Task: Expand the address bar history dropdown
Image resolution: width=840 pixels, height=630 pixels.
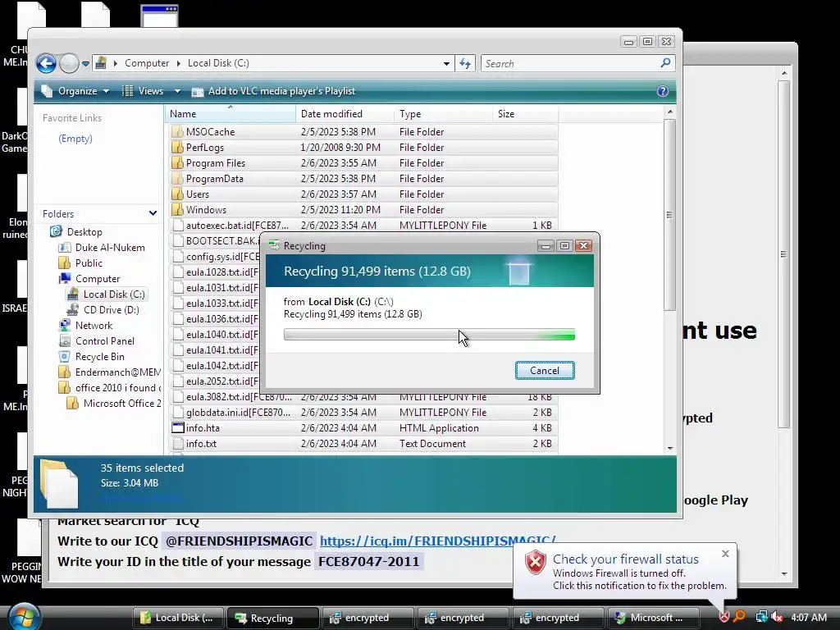Action: pyautogui.click(x=446, y=63)
